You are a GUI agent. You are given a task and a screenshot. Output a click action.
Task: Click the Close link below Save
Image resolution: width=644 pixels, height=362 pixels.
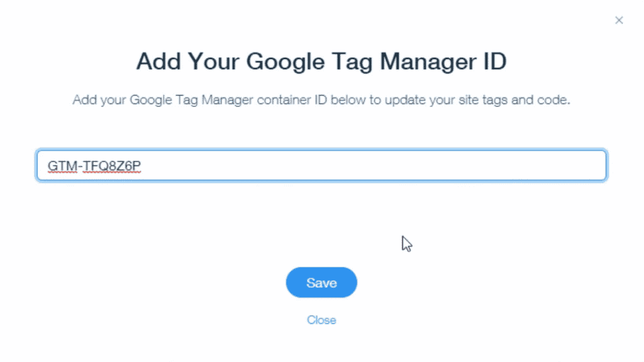pyautogui.click(x=321, y=320)
